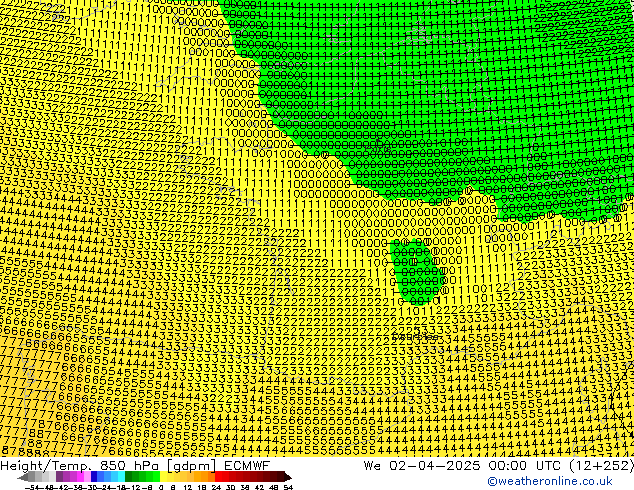Select the bright yellow legend swatch above 0

(x=163, y=477)
